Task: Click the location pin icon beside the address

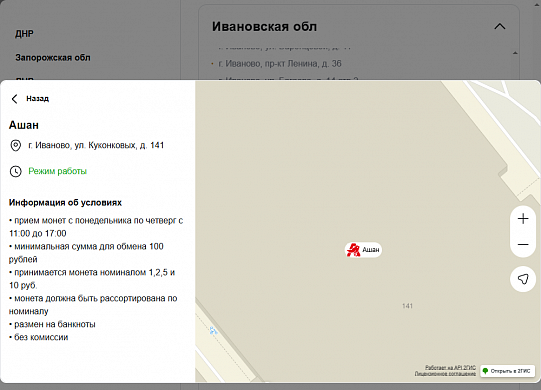Action: (x=16, y=146)
